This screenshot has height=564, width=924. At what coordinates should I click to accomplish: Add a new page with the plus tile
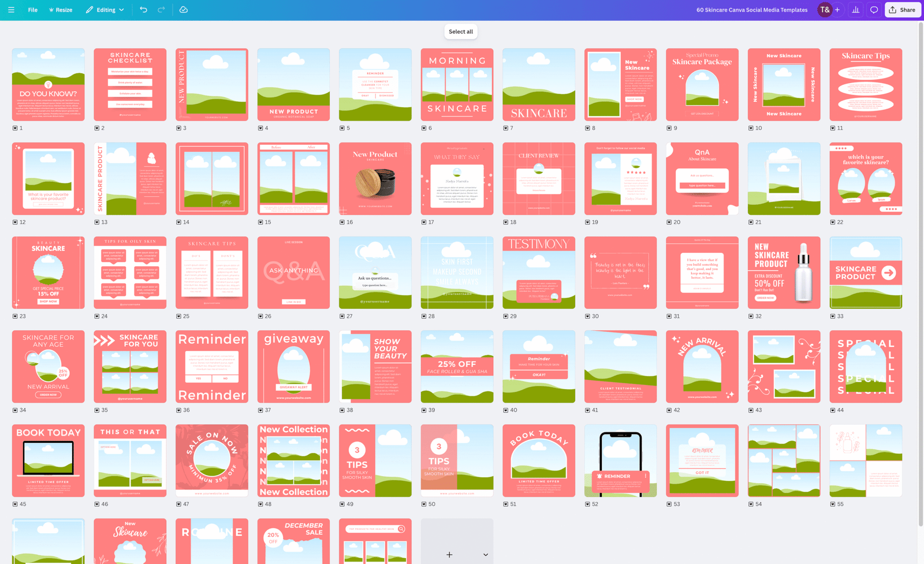(449, 555)
